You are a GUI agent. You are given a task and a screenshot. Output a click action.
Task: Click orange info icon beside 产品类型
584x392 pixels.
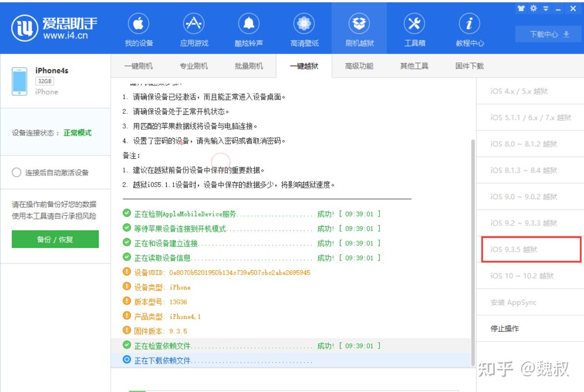[x=127, y=316]
